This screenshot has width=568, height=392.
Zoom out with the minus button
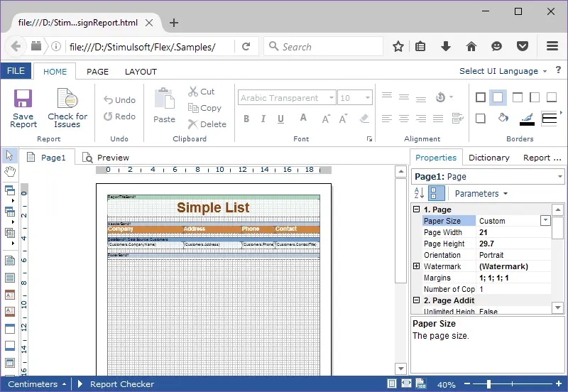pyautogui.click(x=467, y=383)
